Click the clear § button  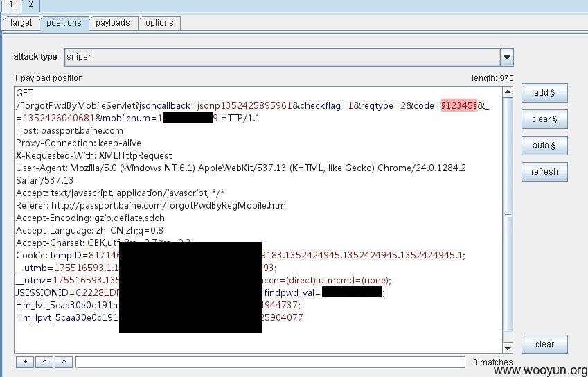click(544, 119)
